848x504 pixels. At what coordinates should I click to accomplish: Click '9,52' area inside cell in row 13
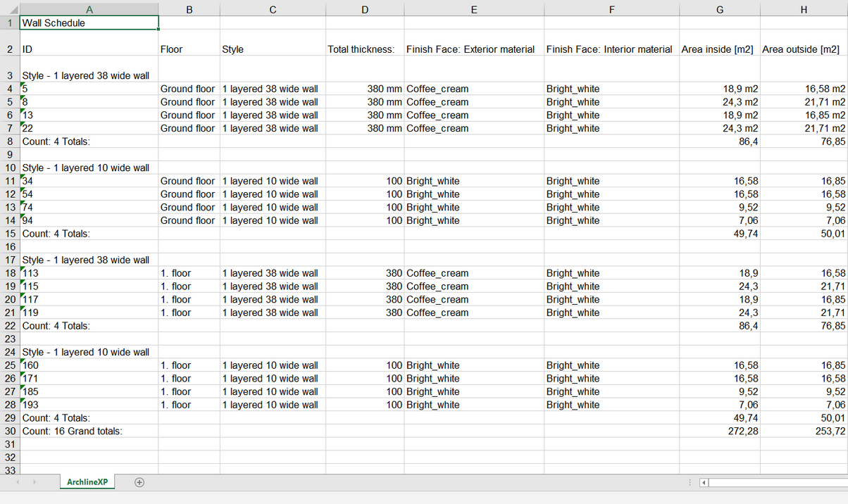(x=720, y=207)
